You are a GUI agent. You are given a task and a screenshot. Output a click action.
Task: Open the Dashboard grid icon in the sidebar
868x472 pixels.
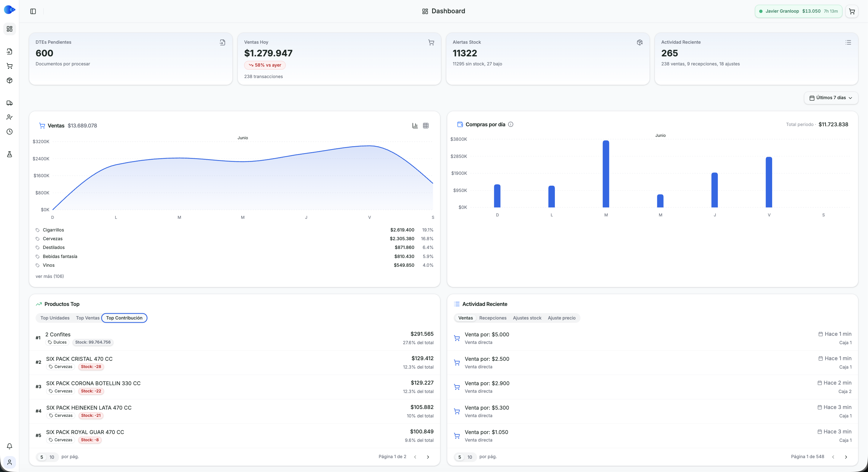[9, 29]
